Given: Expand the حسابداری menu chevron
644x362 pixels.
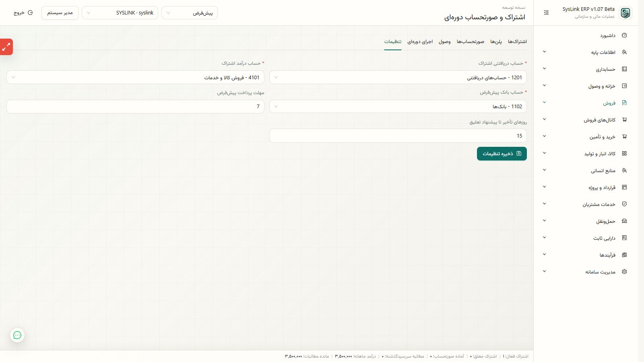Looking at the screenshot, I should 544,69.
